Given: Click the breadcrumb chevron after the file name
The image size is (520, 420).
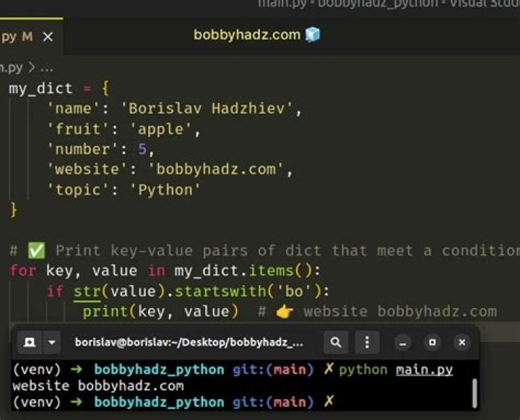Looking at the screenshot, I should pyautogui.click(x=32, y=67).
